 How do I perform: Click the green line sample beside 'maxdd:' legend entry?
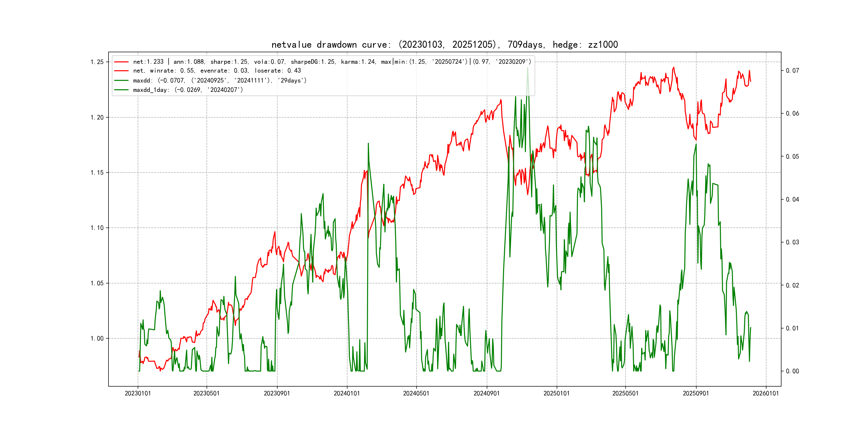click(121, 81)
